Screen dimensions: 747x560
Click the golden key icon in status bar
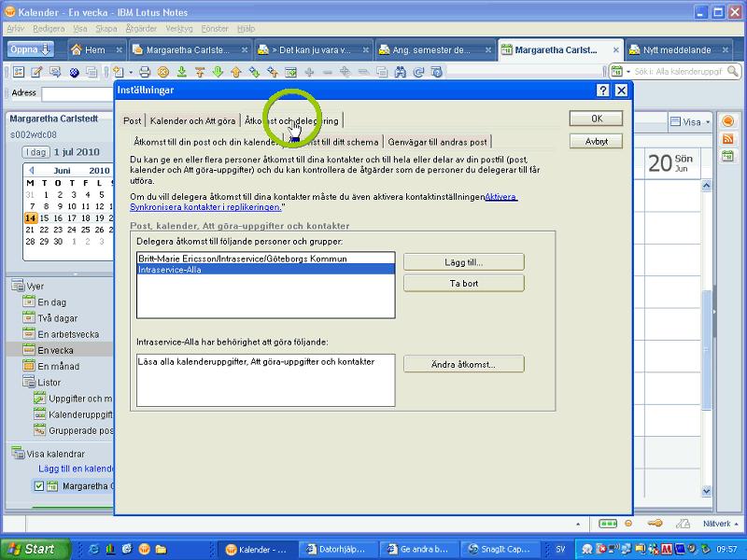pos(655,524)
